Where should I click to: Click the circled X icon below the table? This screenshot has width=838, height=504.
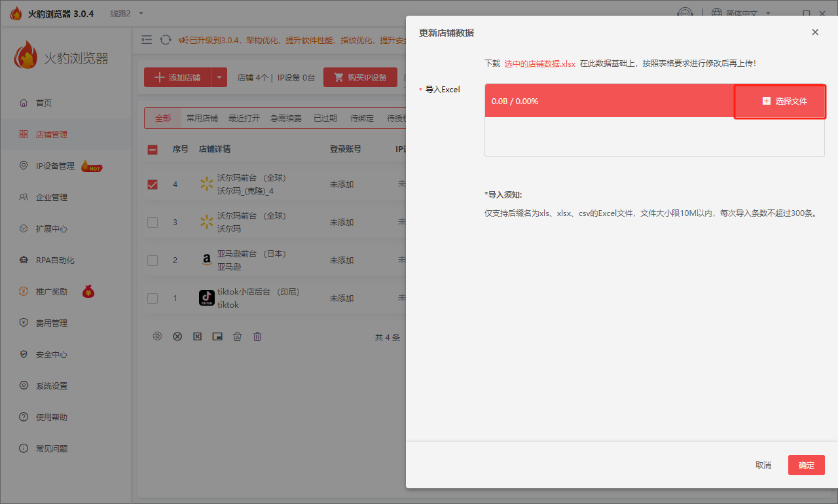coord(177,336)
